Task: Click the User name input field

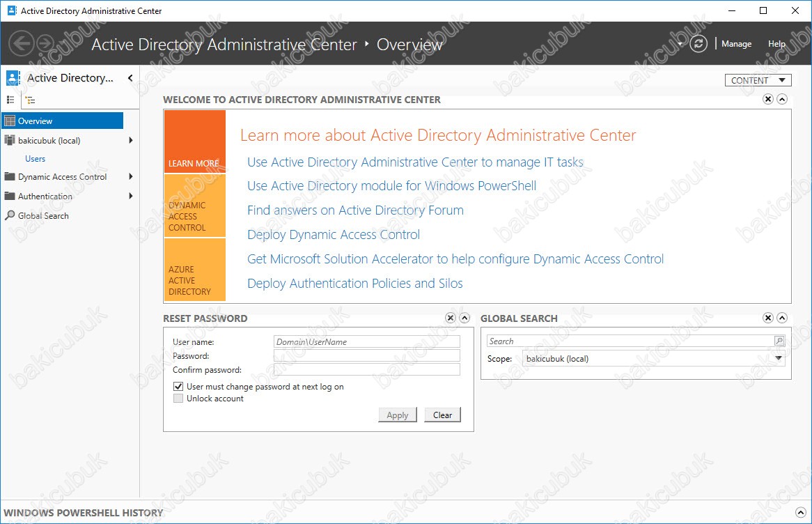Action: coord(366,341)
